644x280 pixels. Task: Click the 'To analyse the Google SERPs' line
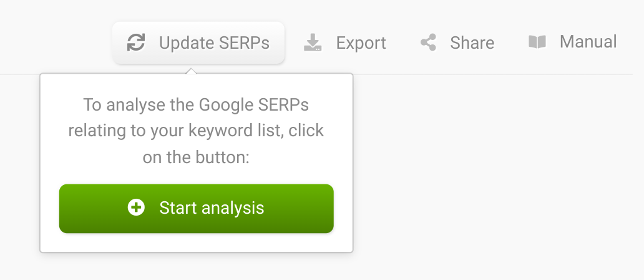(196, 105)
